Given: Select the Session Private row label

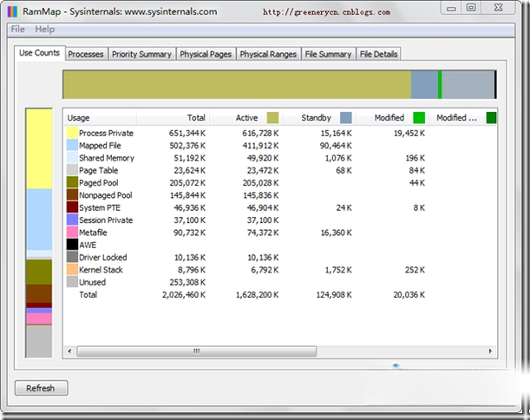Looking at the screenshot, I should pos(106,220).
